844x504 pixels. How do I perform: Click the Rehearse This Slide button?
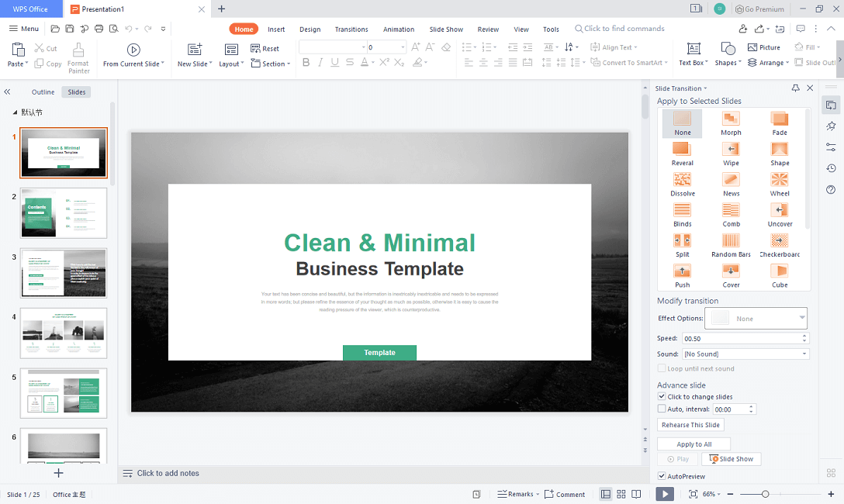click(x=690, y=424)
